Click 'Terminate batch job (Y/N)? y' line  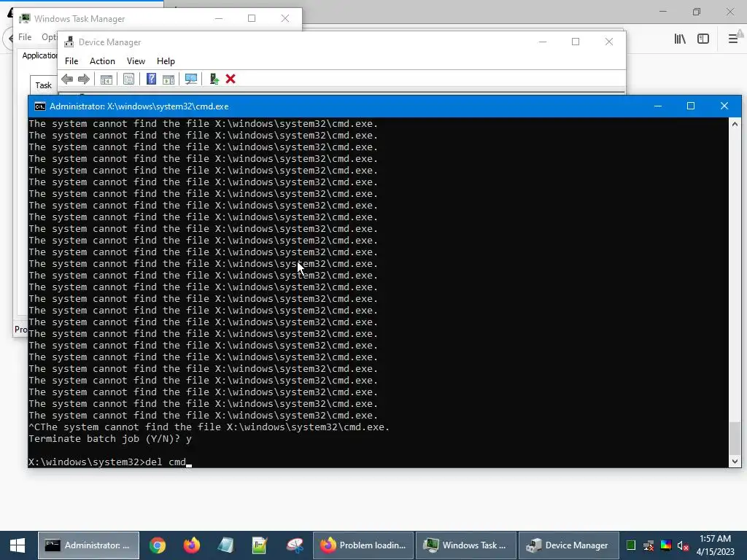[x=110, y=438]
